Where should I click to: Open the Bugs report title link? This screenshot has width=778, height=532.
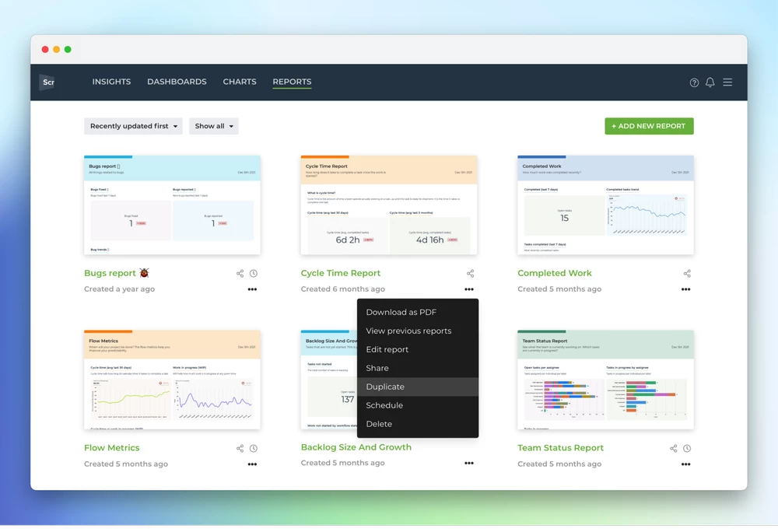point(110,273)
